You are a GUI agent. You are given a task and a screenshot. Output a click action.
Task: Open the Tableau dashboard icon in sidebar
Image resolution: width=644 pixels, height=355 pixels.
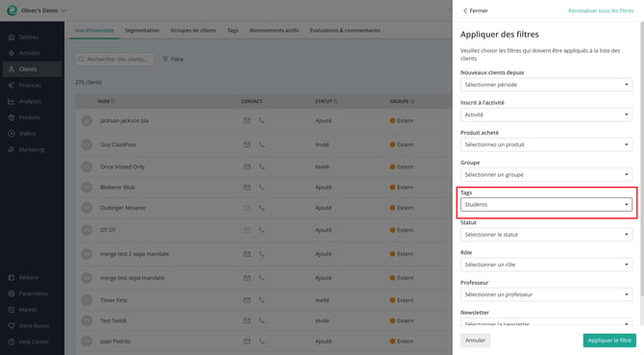pyautogui.click(x=12, y=37)
